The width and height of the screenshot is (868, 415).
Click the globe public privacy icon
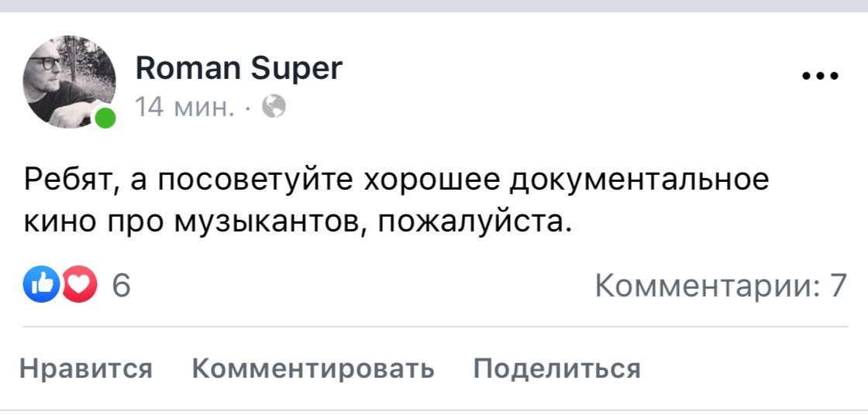tap(274, 105)
